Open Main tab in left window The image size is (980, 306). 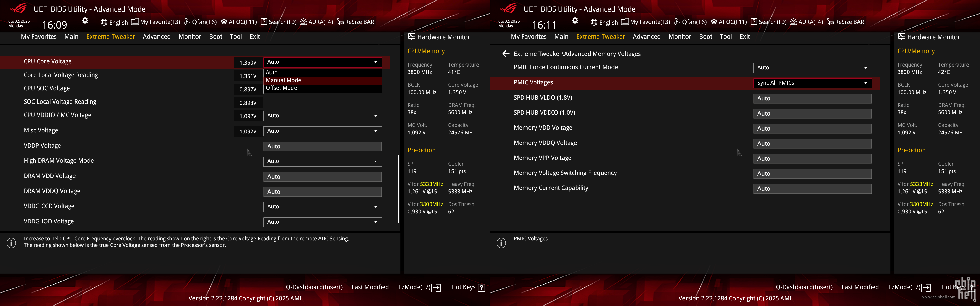[x=71, y=36]
